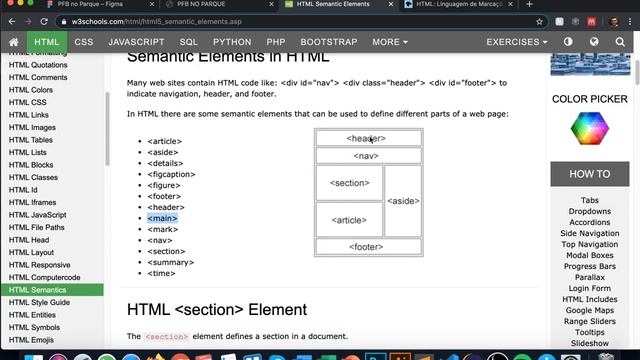Viewport: 640px width, 360px height.
Task: Close the PFB no Parque Figma tab
Action: pos(152,4)
